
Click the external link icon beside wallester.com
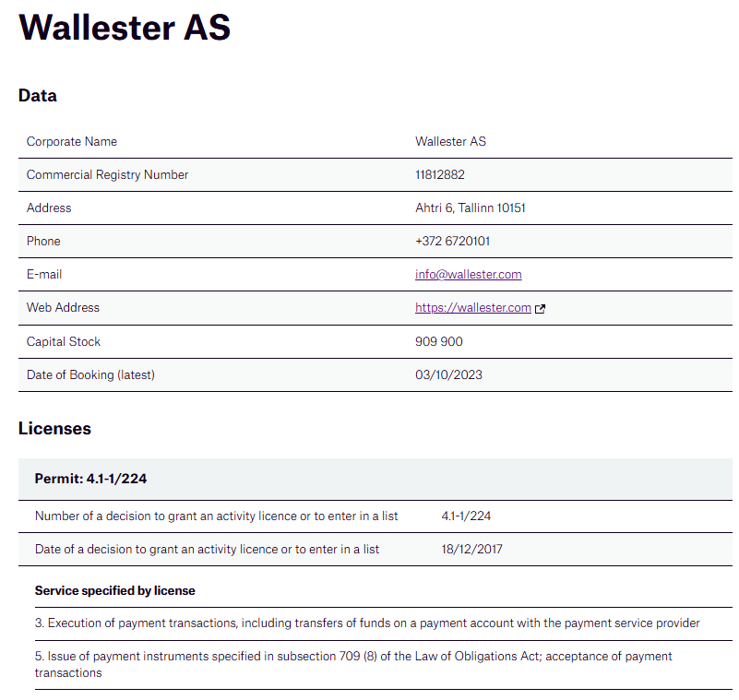541,309
